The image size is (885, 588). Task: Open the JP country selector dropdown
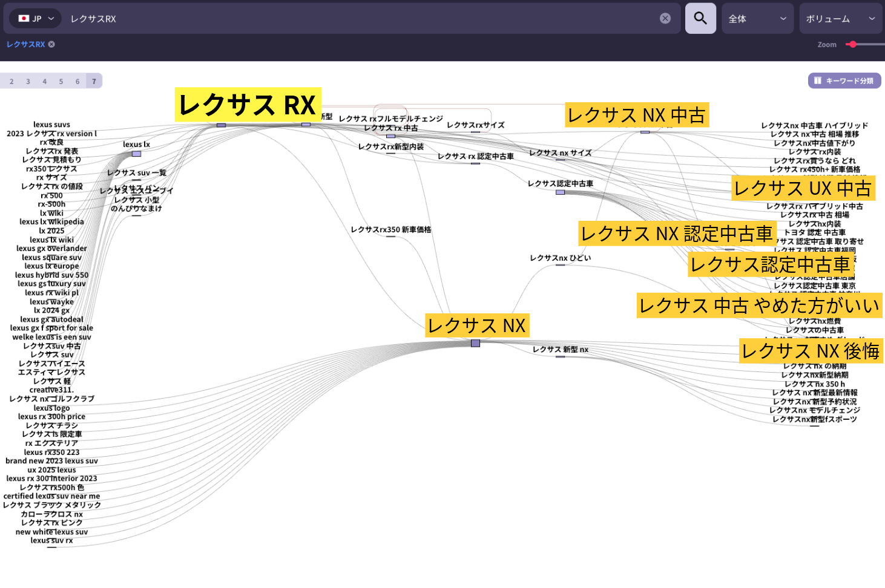pos(36,19)
